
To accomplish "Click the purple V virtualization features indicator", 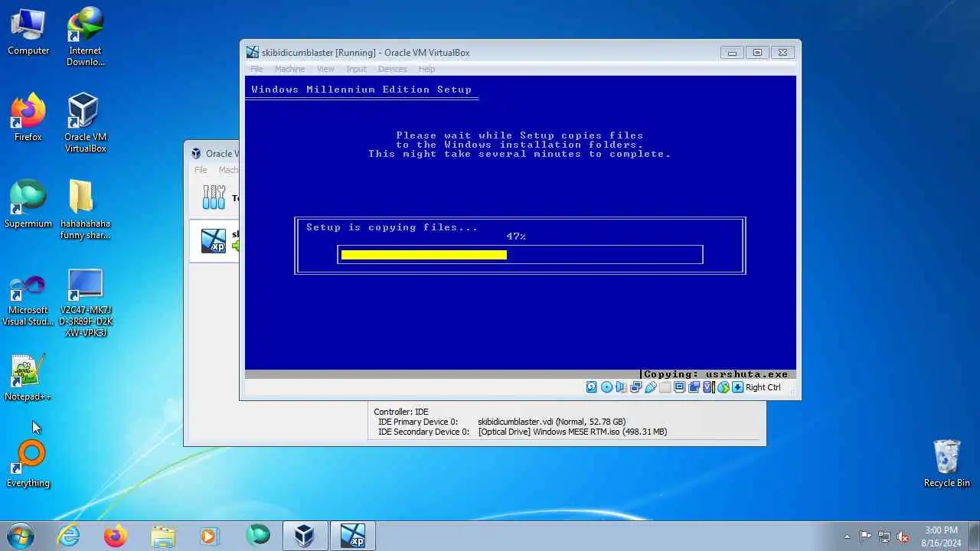I will pyautogui.click(x=708, y=387).
